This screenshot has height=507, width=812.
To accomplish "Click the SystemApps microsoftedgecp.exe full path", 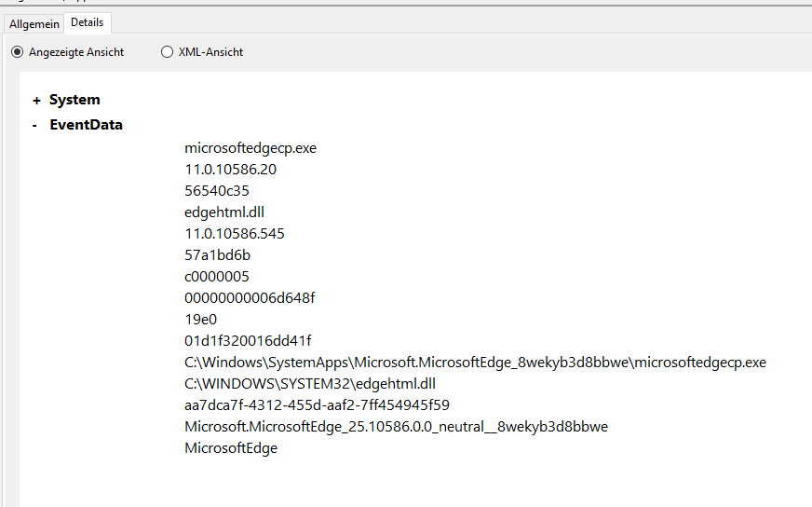I will pos(475,363).
